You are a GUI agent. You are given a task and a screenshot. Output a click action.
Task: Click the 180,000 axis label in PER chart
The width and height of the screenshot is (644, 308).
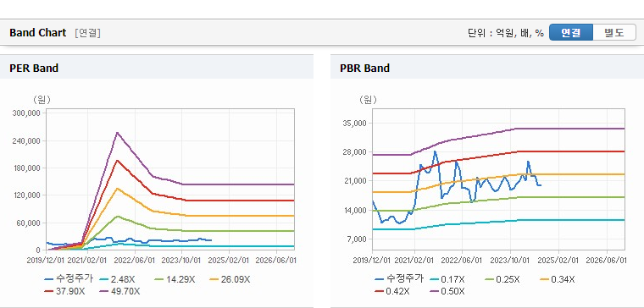click(x=26, y=168)
